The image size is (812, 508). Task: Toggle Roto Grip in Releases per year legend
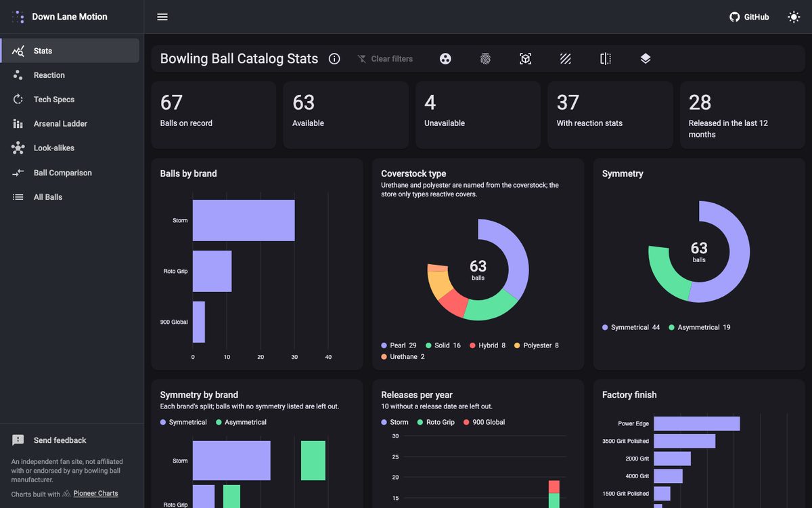tap(436, 422)
